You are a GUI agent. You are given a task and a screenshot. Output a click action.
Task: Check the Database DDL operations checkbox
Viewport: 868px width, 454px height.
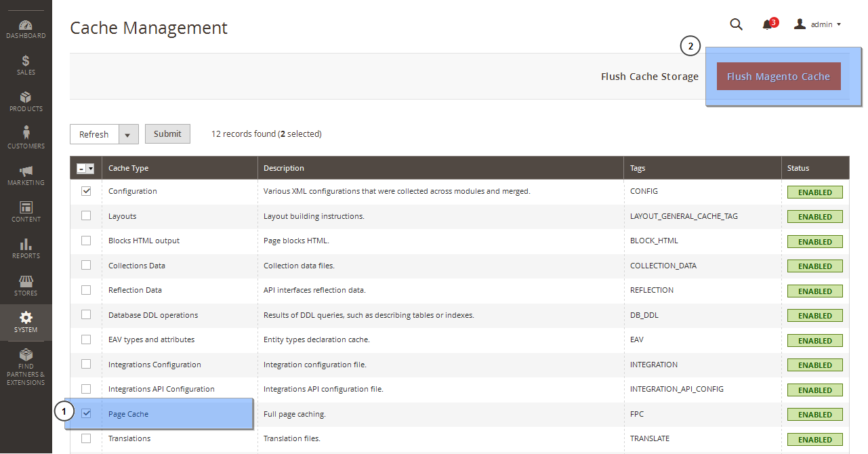tap(86, 314)
